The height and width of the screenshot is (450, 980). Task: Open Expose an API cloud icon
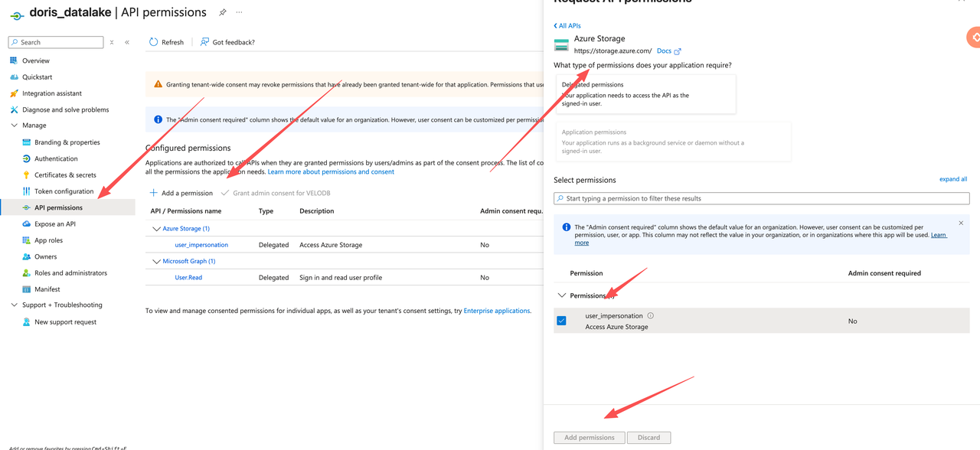(x=26, y=224)
